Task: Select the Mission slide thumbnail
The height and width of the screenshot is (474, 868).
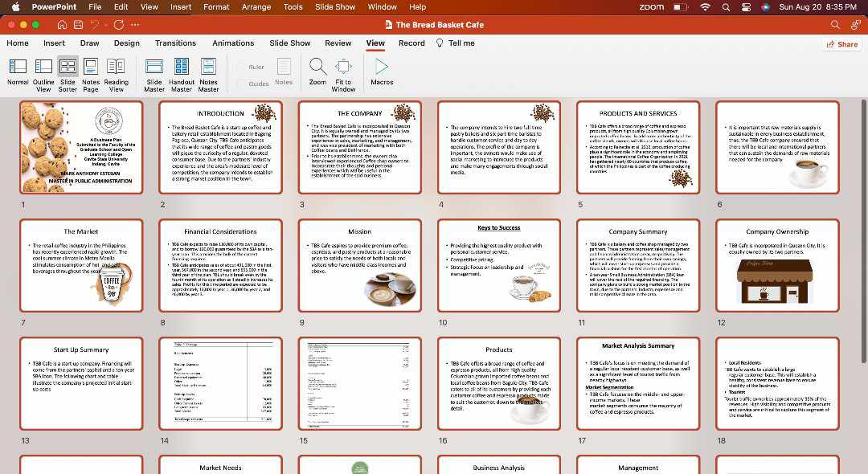Action: point(360,265)
